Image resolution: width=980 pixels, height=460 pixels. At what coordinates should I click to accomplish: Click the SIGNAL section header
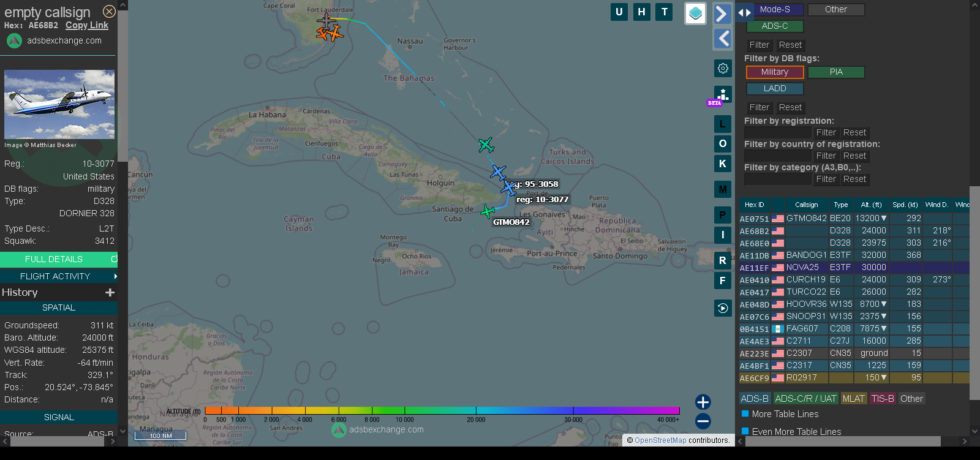(59, 417)
